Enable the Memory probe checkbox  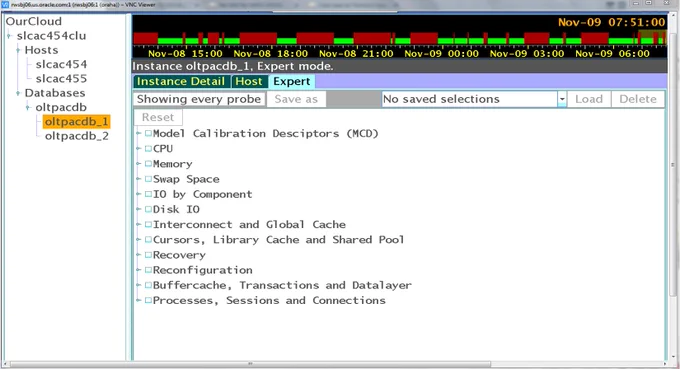click(x=148, y=163)
